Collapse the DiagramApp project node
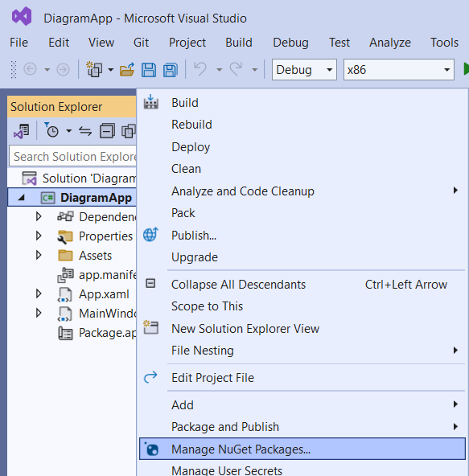469x476 pixels. [x=21, y=198]
